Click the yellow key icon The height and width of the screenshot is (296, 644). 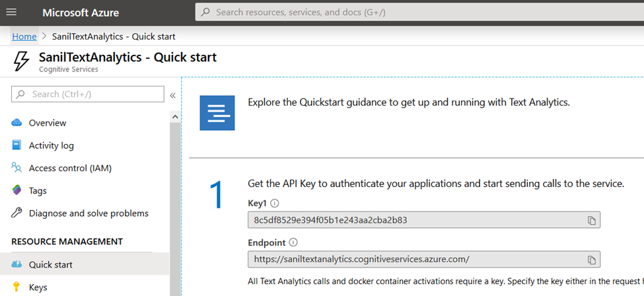17,287
